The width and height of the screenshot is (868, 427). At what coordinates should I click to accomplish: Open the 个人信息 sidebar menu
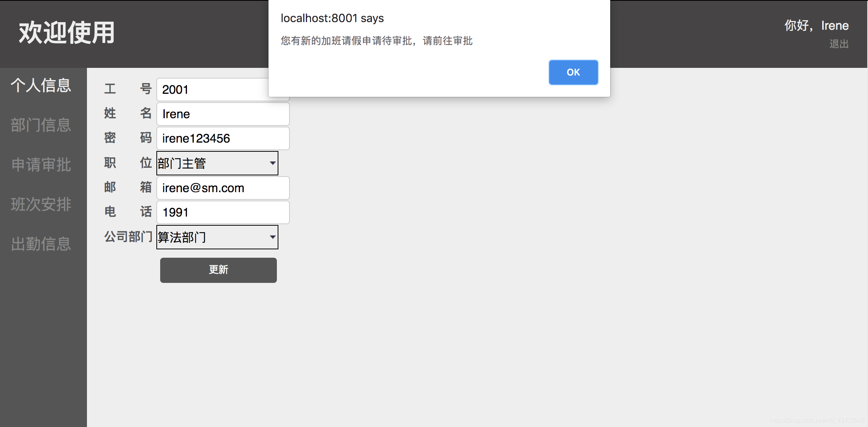coord(41,85)
